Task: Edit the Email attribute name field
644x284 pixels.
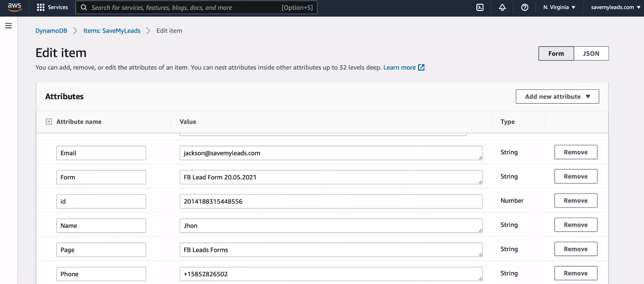Action: tap(101, 153)
